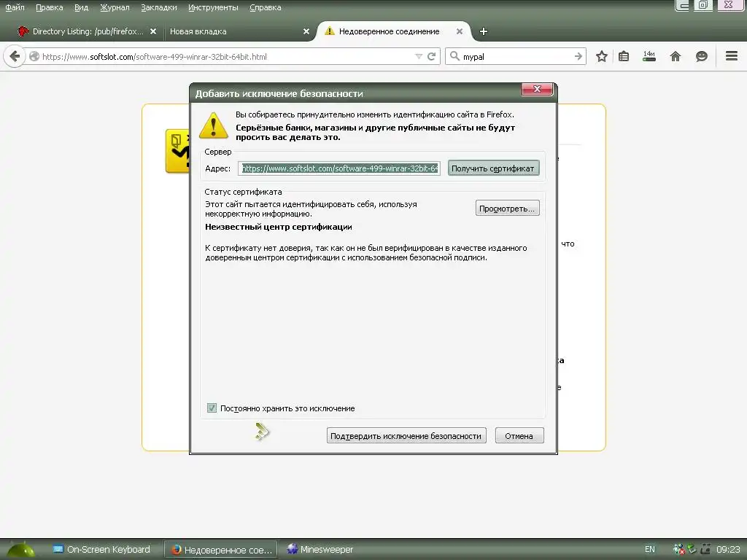Open the Правка menu
Screen dimensions: 747x560
pos(50,7)
